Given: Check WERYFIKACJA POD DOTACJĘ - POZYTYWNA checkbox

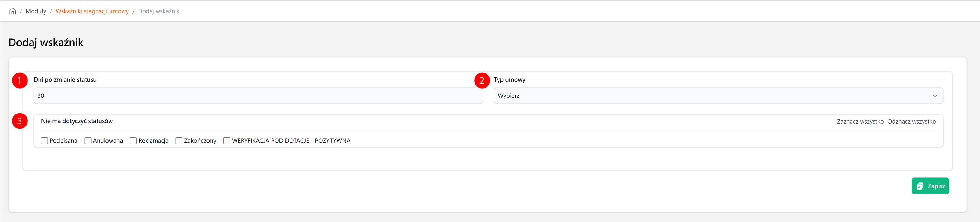Looking at the screenshot, I should point(227,141).
